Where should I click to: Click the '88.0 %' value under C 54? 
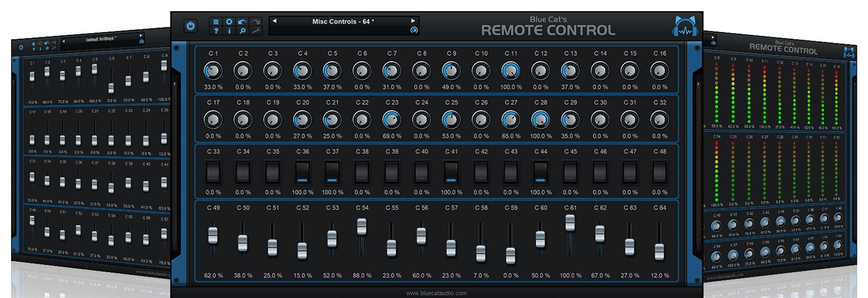362,275
